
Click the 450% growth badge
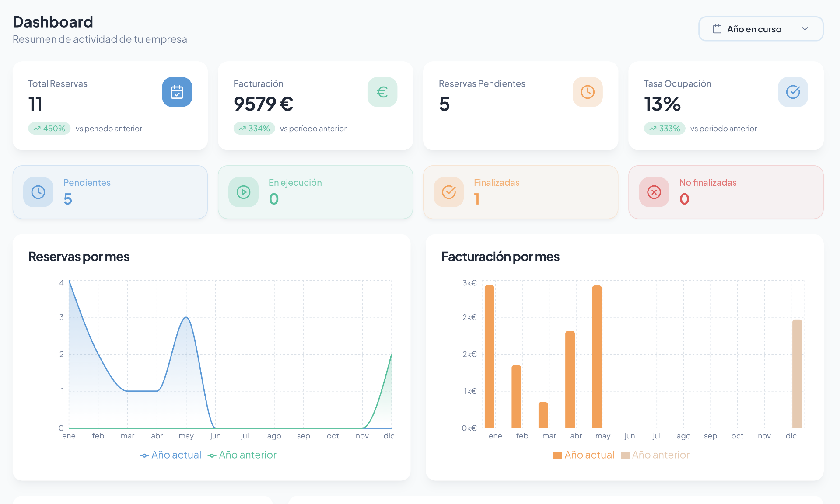click(x=49, y=129)
